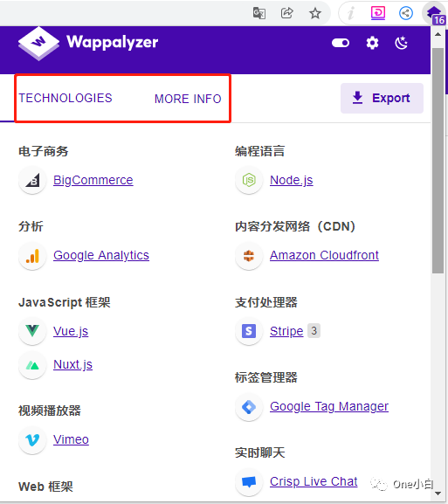The image size is (448, 504).
Task: Click the 电子商务 category heading
Action: click(44, 151)
